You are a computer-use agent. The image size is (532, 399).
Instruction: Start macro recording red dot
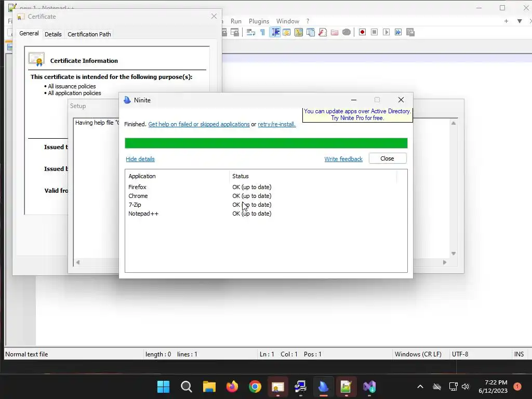[362, 32]
